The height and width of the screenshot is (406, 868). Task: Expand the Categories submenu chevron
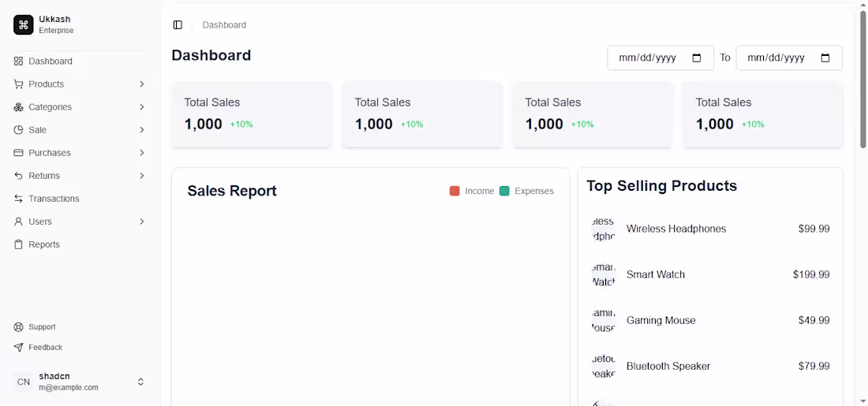point(142,107)
